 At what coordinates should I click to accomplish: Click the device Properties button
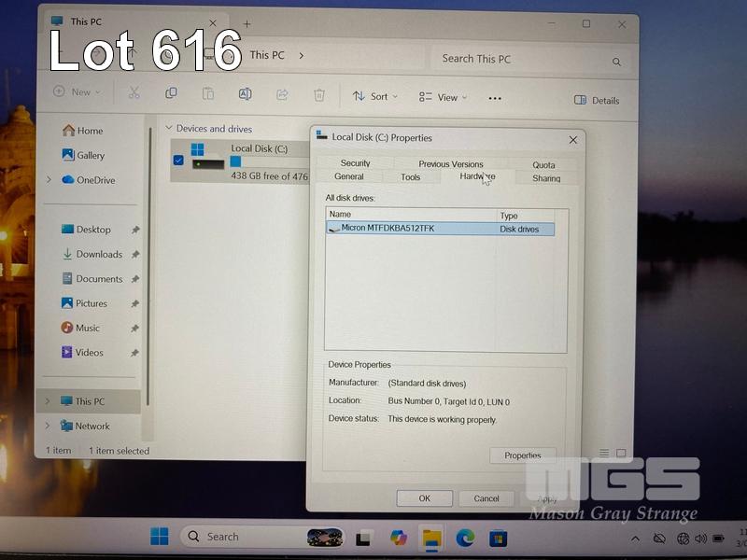(x=523, y=455)
